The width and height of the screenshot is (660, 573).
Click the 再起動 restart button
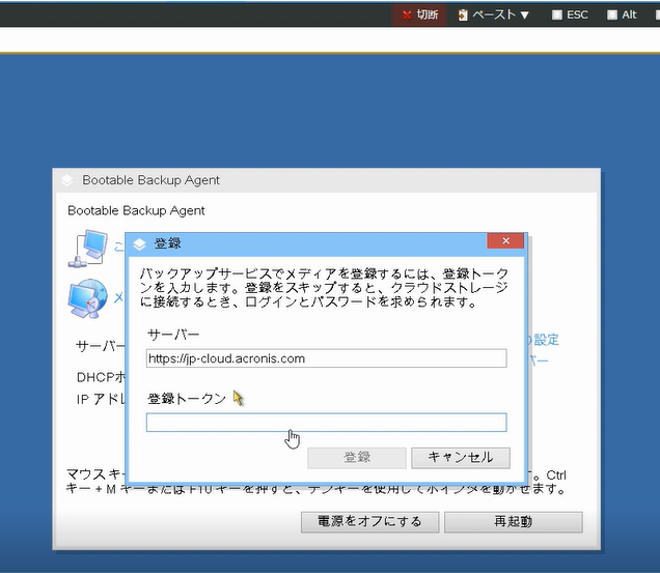514,522
